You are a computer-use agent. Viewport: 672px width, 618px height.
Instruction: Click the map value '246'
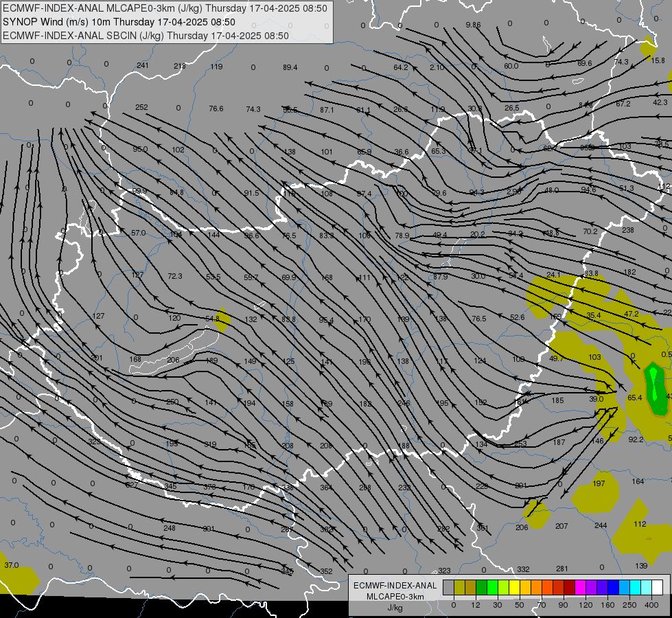[x=404, y=402]
